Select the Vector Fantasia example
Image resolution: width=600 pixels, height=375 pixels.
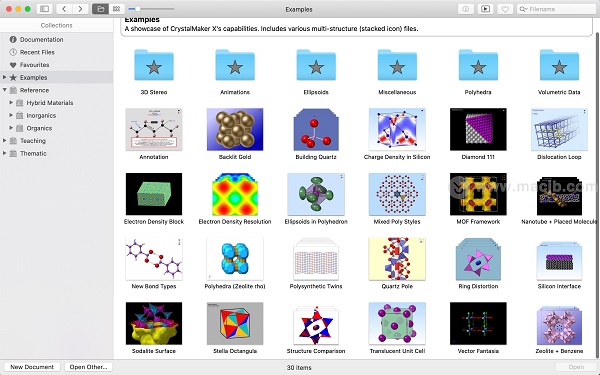478,323
